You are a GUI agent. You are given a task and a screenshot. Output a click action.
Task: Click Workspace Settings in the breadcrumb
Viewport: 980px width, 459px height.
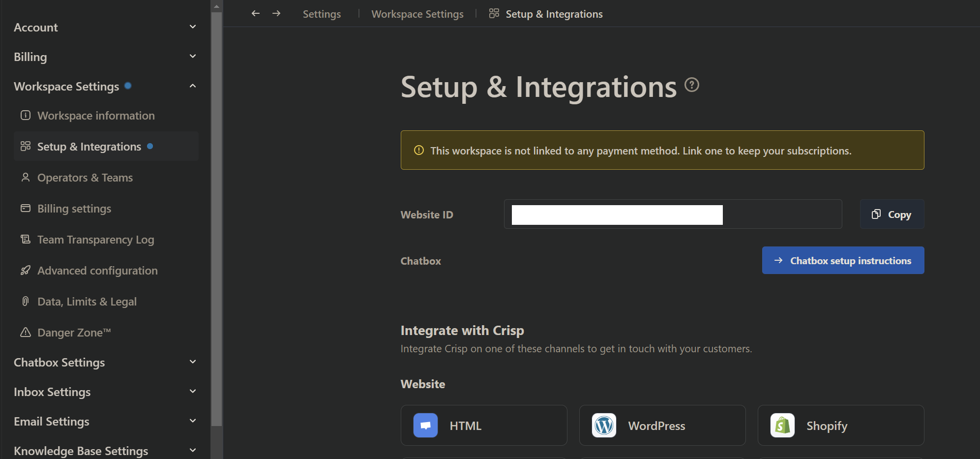(x=417, y=14)
